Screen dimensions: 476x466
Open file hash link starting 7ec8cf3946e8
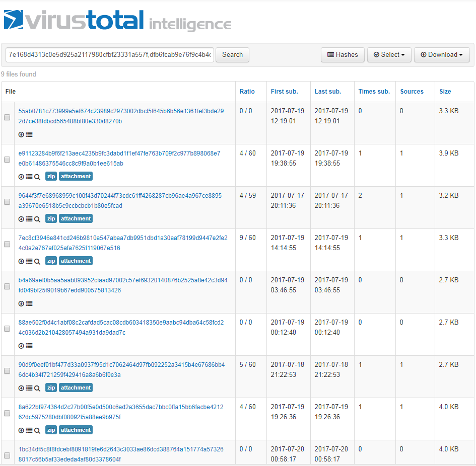pos(123,243)
